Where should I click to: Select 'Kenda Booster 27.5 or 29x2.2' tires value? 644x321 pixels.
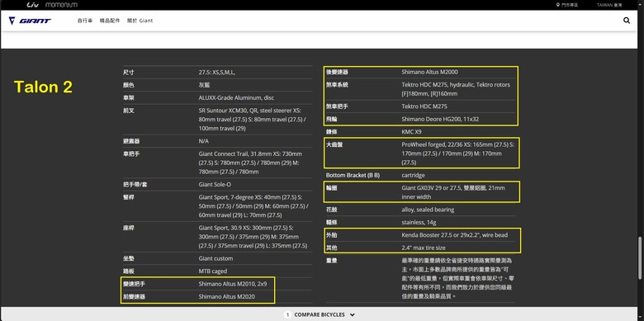click(455, 235)
